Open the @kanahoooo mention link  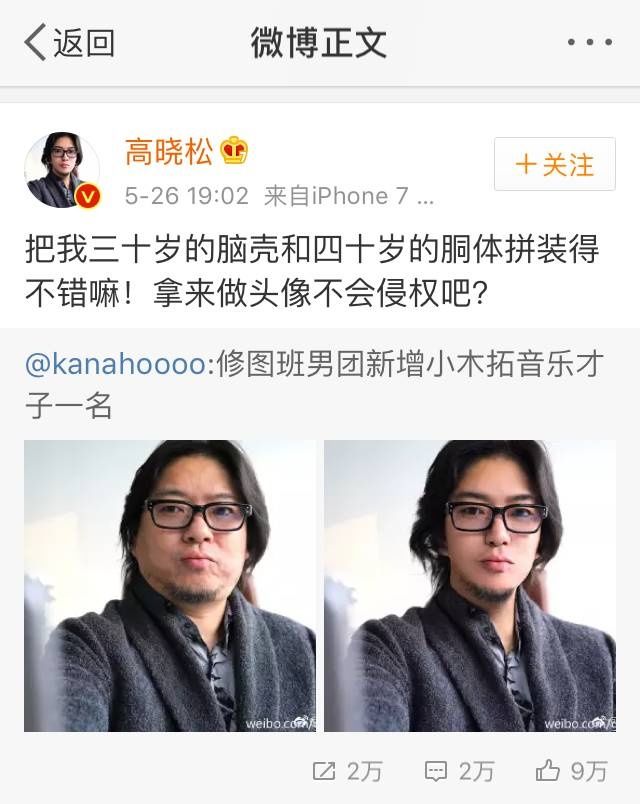click(115, 364)
